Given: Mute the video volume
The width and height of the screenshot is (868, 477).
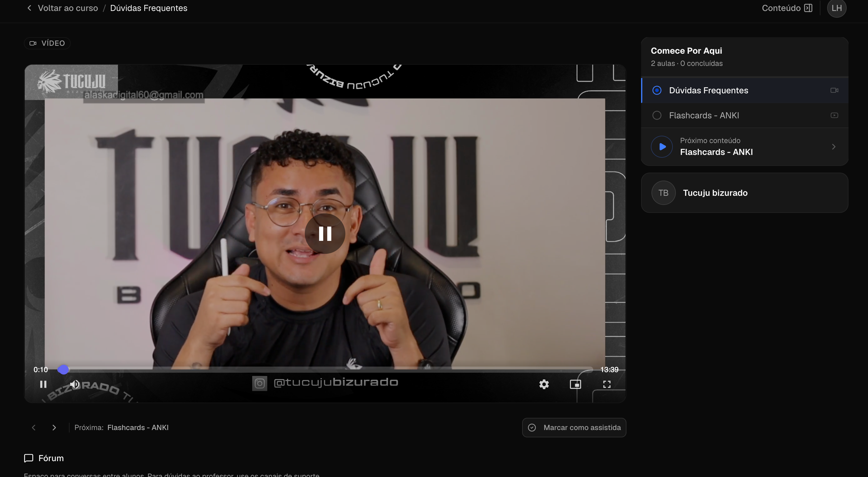Looking at the screenshot, I should coord(74,384).
